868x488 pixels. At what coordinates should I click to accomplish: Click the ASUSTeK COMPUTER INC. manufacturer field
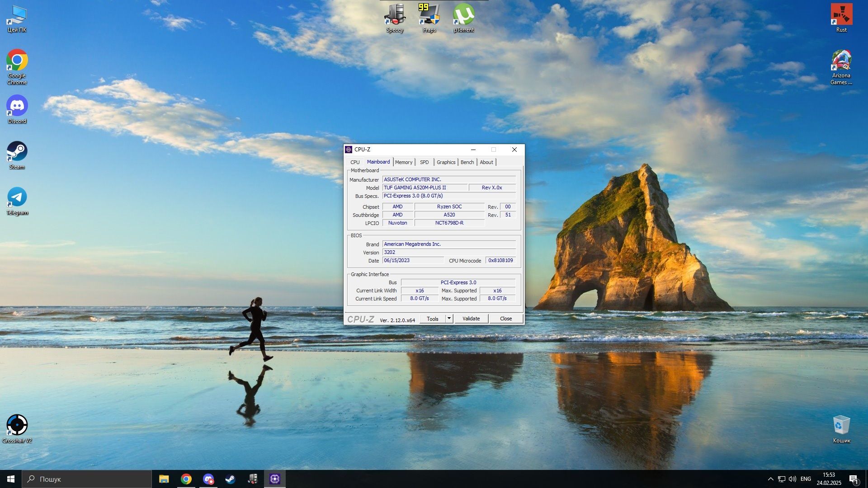[449, 179]
